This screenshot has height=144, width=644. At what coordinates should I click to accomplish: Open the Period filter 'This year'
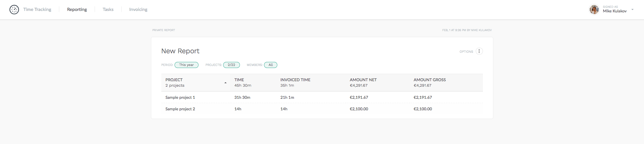186,65
